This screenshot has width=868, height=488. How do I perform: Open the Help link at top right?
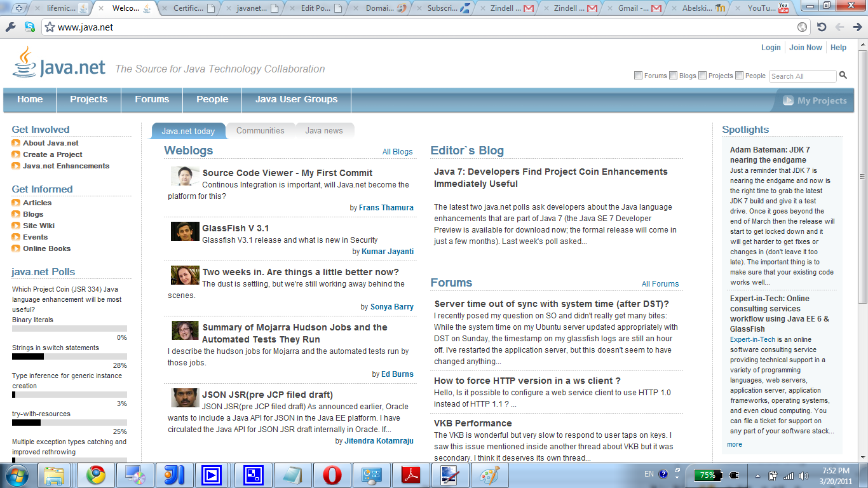click(839, 48)
